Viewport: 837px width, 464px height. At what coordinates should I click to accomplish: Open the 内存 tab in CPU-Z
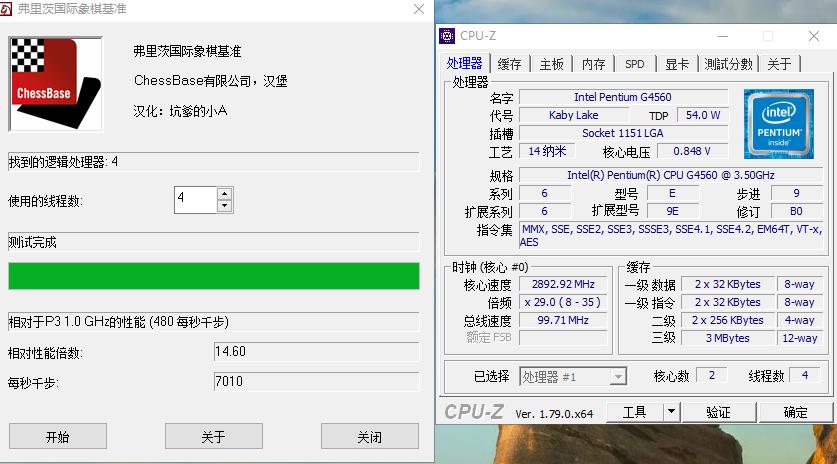click(x=593, y=64)
